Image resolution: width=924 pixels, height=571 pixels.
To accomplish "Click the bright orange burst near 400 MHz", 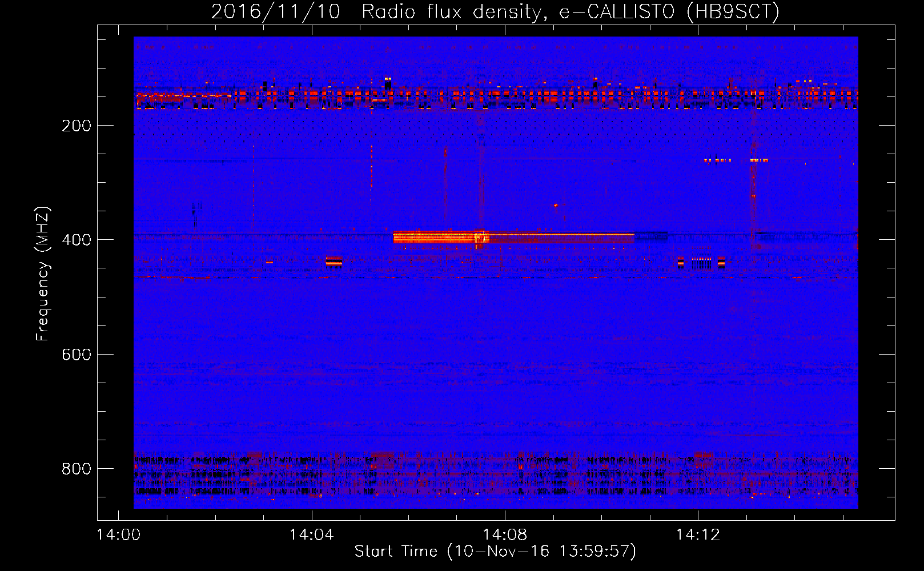I will click(441, 237).
